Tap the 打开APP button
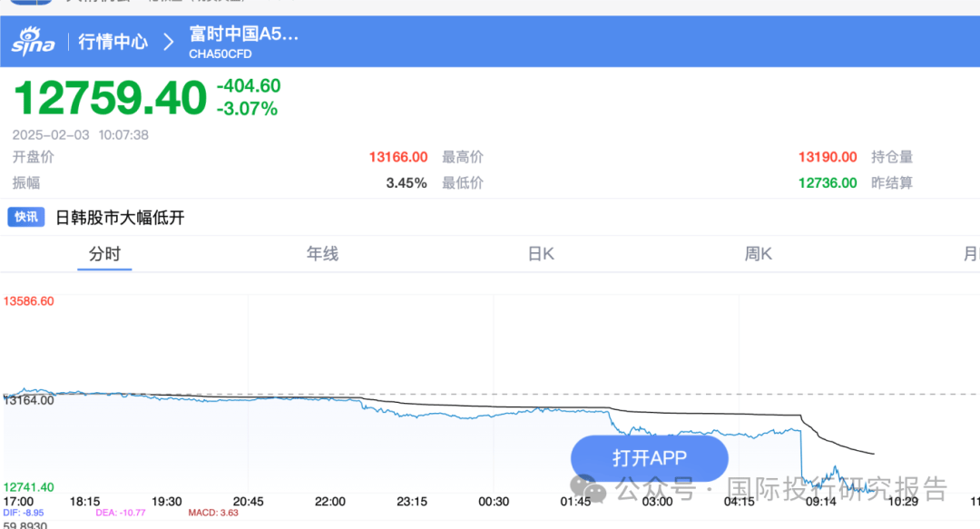The width and height of the screenshot is (980, 529). [x=649, y=458]
